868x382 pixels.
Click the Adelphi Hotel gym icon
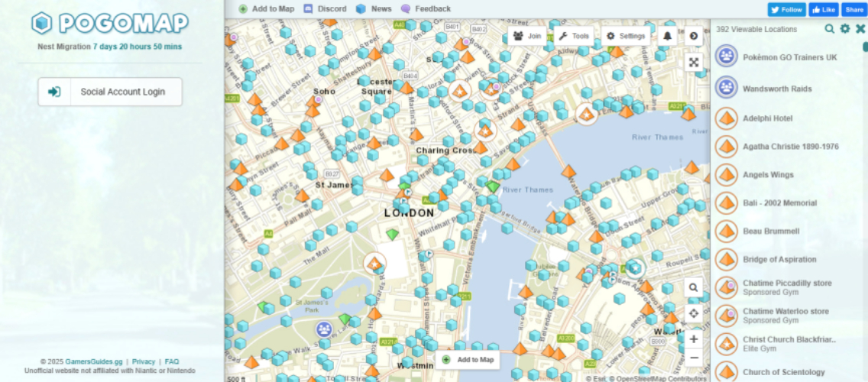tap(727, 118)
